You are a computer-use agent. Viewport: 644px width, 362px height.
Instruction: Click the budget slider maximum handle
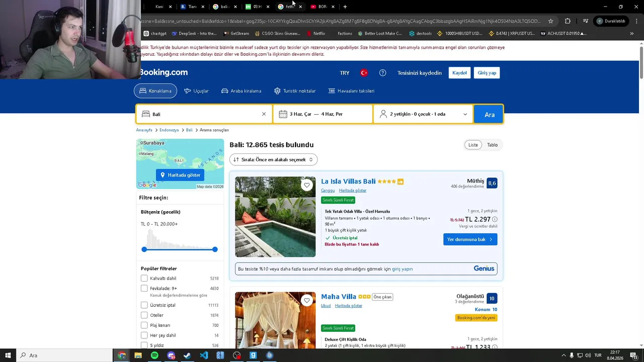(215, 249)
